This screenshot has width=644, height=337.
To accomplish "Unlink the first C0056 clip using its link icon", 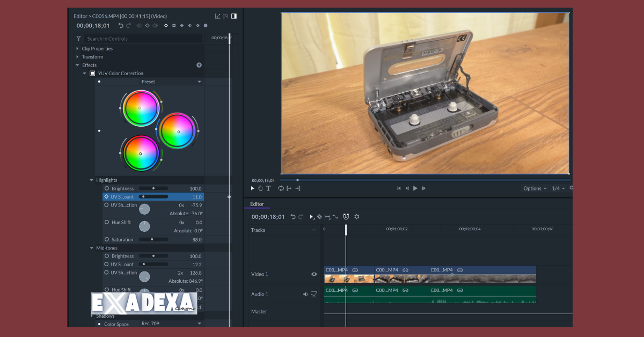I will pyautogui.click(x=355, y=270).
